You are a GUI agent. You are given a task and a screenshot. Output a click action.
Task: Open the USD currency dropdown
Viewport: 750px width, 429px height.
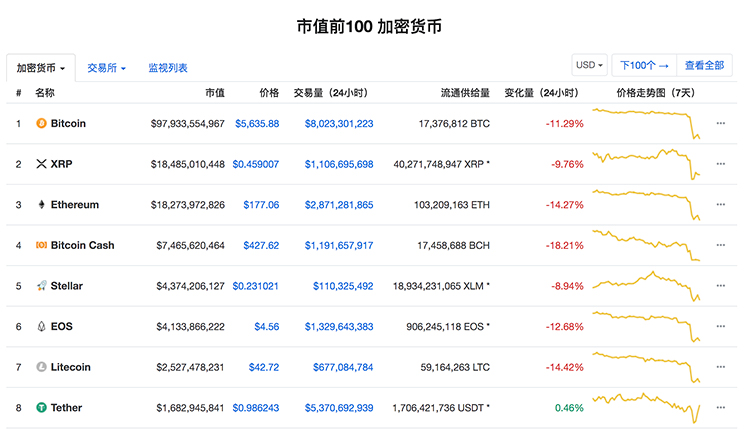pyautogui.click(x=589, y=66)
